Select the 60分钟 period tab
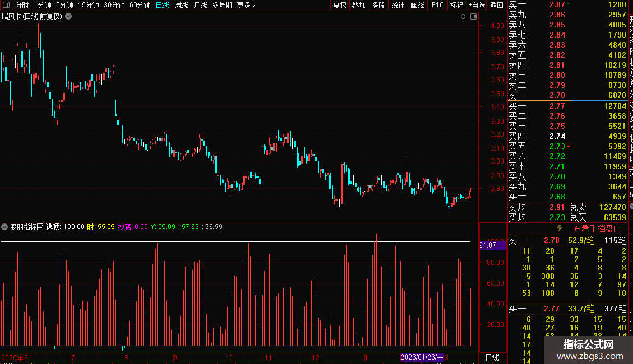This screenshot has width=633, height=364. (140, 5)
